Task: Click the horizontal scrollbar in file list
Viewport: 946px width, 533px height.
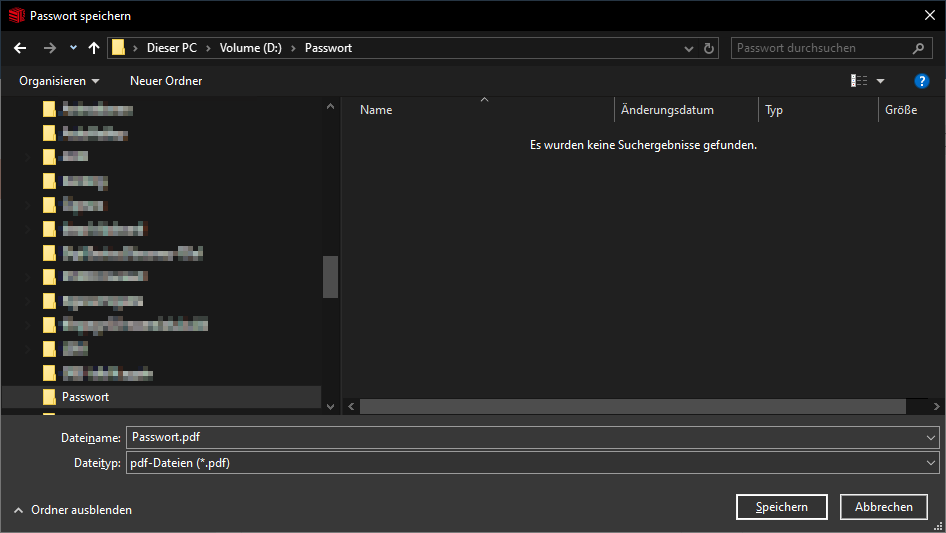Action: [632, 407]
